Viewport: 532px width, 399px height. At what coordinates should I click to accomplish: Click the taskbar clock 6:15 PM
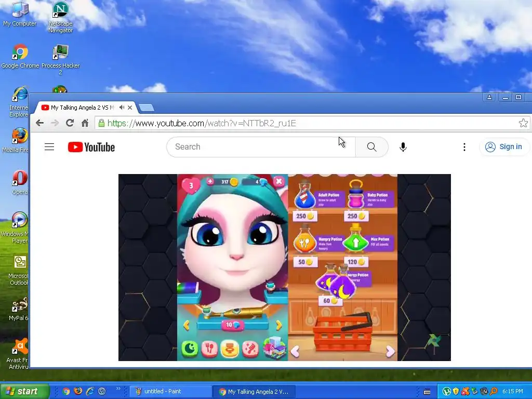513,391
